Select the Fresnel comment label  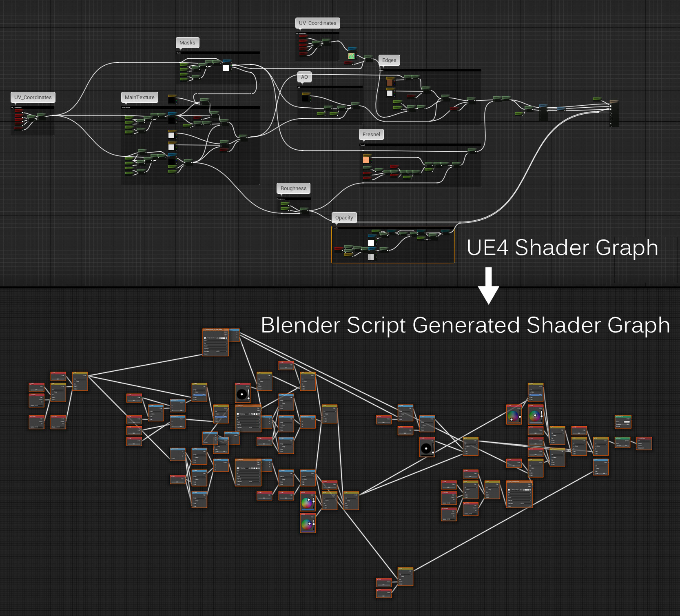point(371,134)
